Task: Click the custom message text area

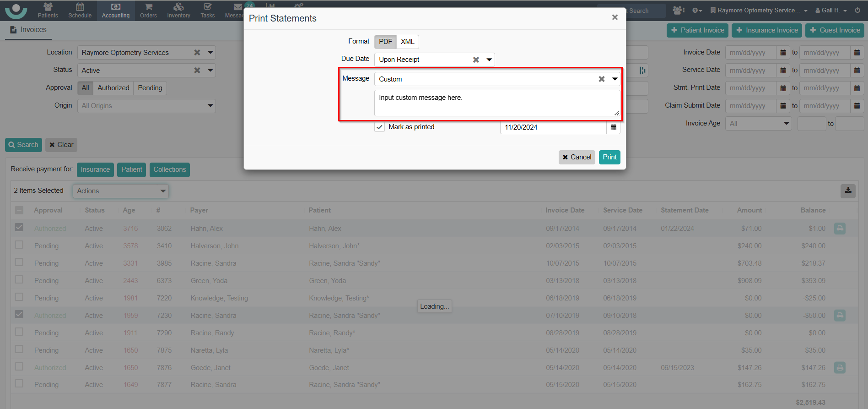Action: (x=496, y=103)
